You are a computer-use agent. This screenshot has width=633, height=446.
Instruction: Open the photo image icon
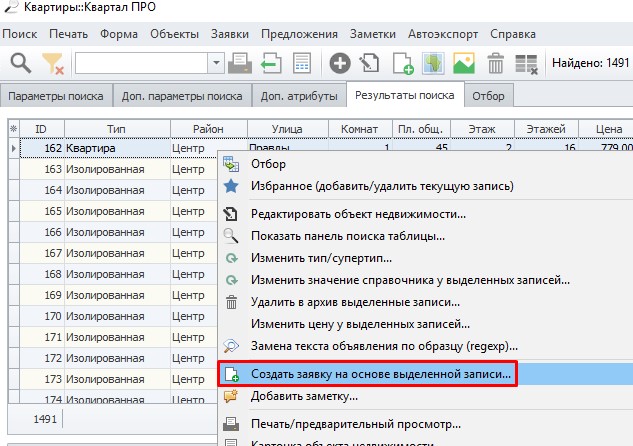click(463, 63)
